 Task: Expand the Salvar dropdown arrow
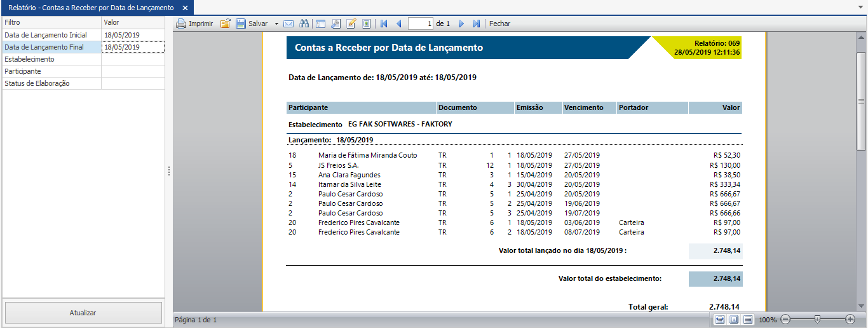276,24
